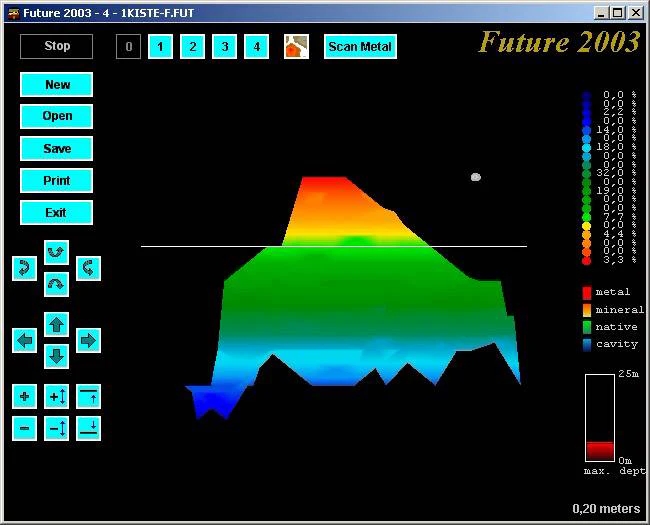650x525 pixels.
Task: Move the graphic up with the up arrow
Action: click(56, 324)
